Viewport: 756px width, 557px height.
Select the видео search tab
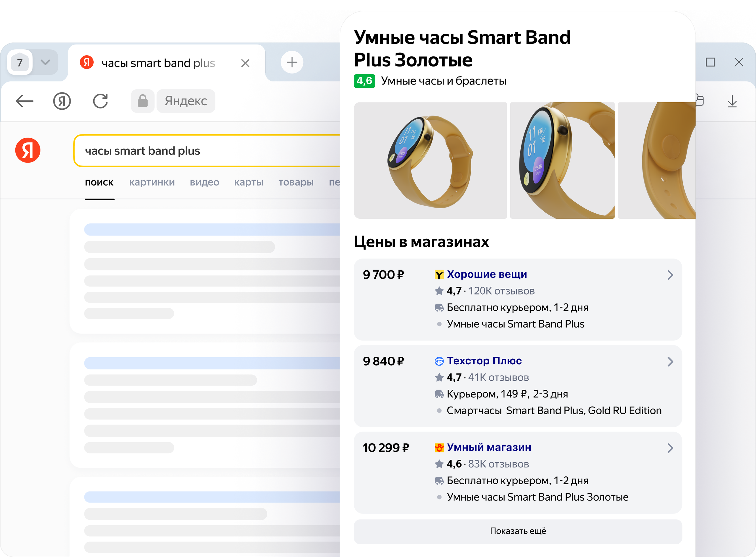(204, 182)
